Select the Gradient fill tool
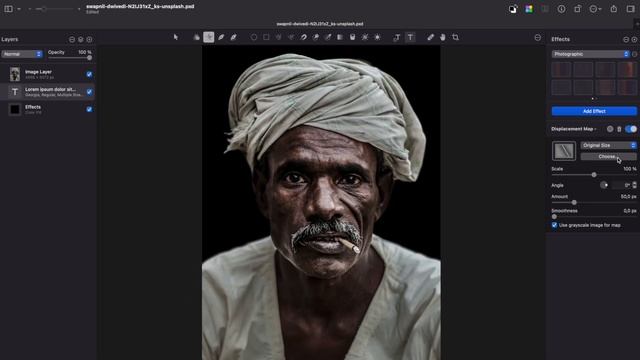Image resolution: width=640 pixels, height=360 pixels. coord(340,37)
